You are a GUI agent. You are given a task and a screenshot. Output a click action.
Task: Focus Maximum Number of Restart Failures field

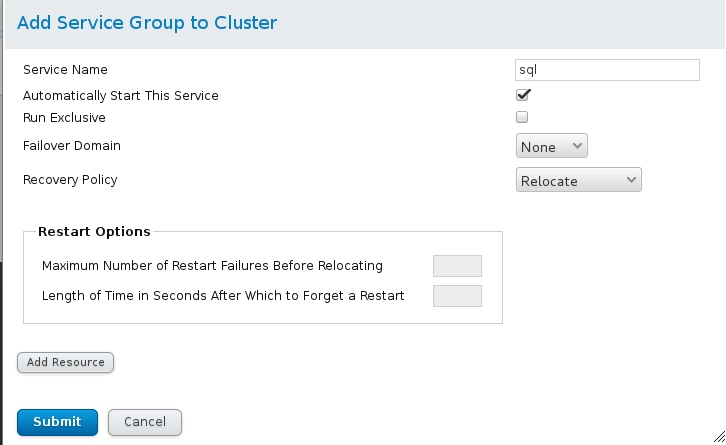click(x=457, y=266)
